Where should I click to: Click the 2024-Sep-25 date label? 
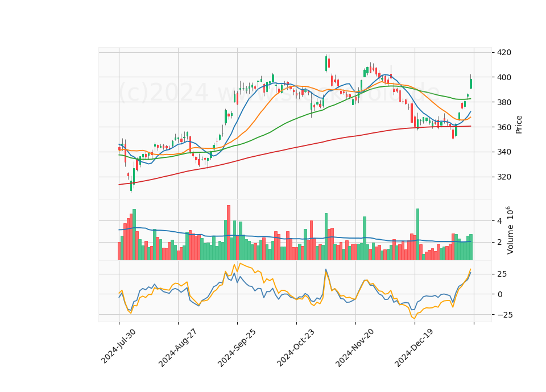coord(237,348)
